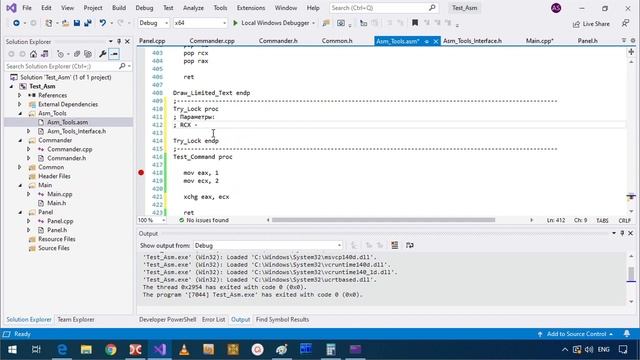The image size is (640, 360).
Task: Click the volume icon in system tray
Action: (x=589, y=349)
